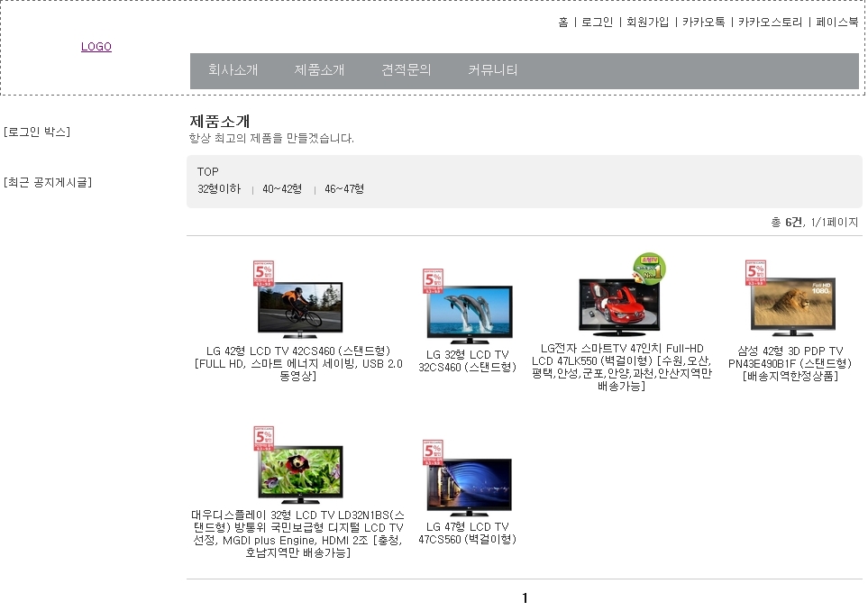This screenshot has height=611, width=868.
Task: Select page 1 in pagination
Action: click(525, 598)
